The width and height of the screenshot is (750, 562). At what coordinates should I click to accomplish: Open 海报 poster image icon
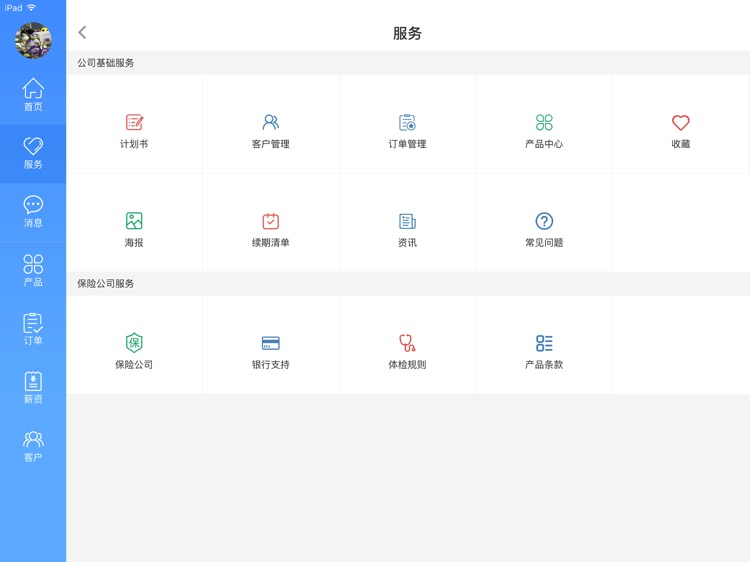pyautogui.click(x=134, y=221)
